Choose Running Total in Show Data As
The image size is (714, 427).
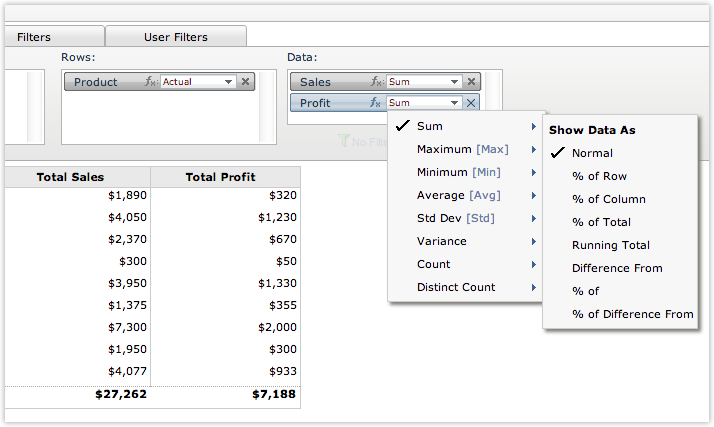[610, 245]
